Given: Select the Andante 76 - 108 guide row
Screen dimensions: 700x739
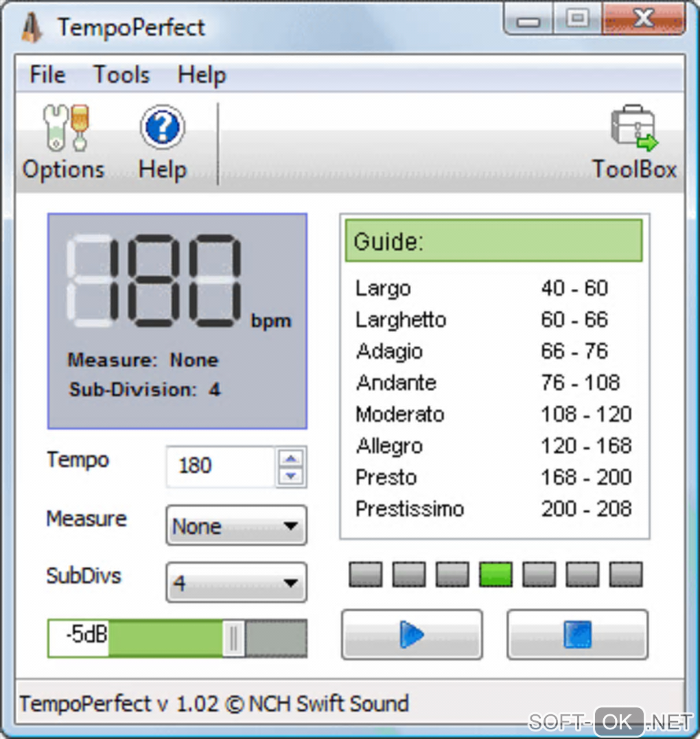Looking at the screenshot, I should (494, 383).
